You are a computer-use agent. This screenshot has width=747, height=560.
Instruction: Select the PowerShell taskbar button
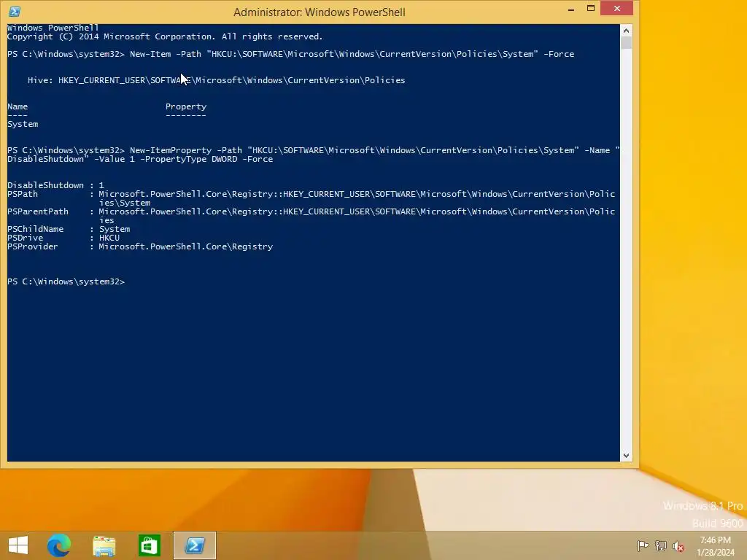click(x=194, y=545)
